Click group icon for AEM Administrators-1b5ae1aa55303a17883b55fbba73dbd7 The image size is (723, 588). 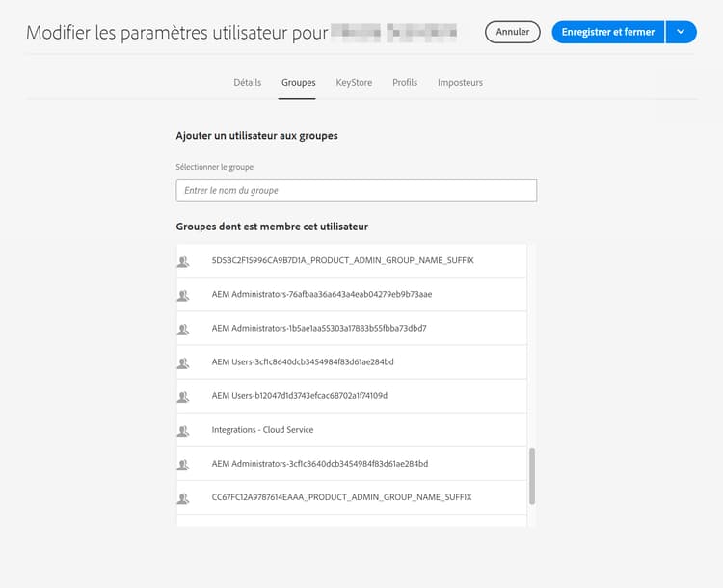click(183, 330)
